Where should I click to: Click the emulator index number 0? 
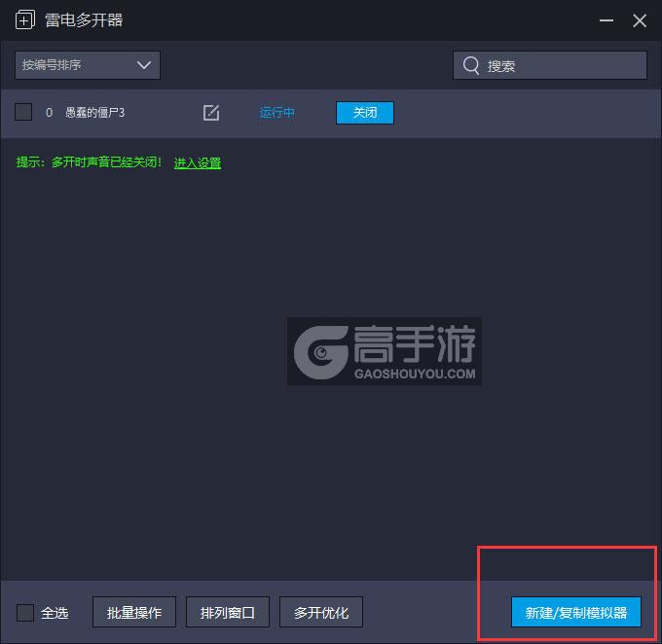point(49,112)
